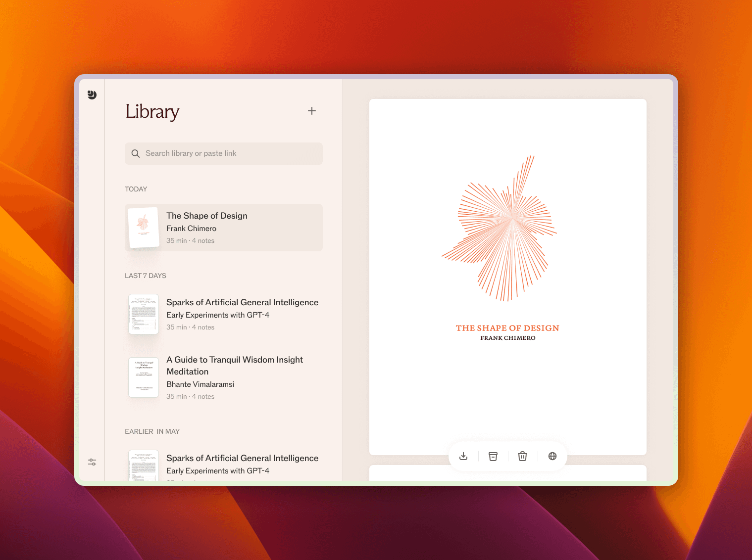Open Sparks of Artificial General Intelligence in Last 7 Days
Screen dimensions: 752x560
tap(242, 302)
